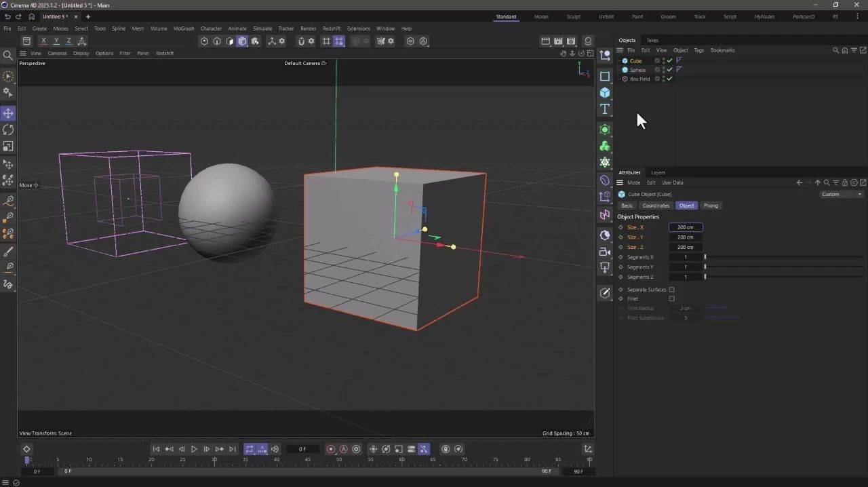Image resolution: width=868 pixels, height=487 pixels.
Task: Open the Custom dropdown in Attributes panel
Action: tap(841, 194)
